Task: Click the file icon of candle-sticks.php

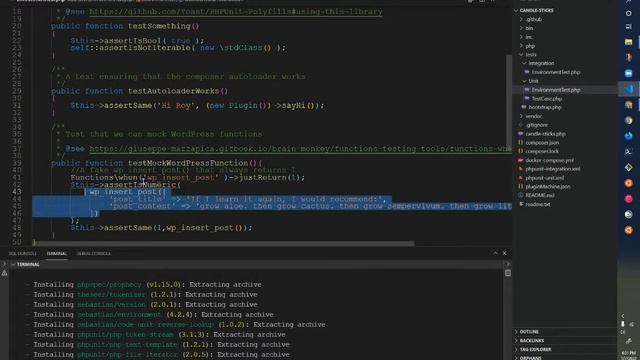Action: tap(520, 134)
